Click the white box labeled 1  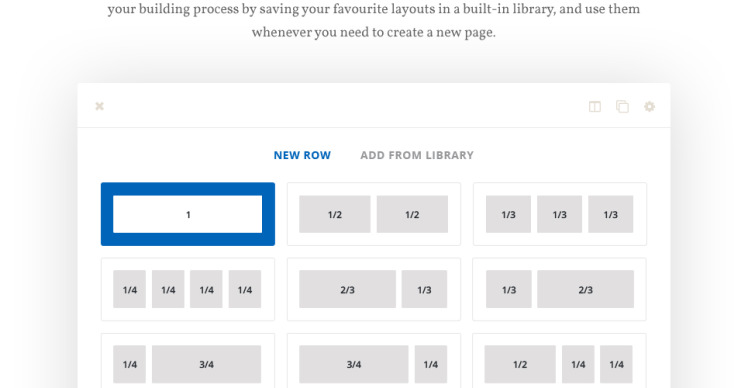click(x=187, y=214)
